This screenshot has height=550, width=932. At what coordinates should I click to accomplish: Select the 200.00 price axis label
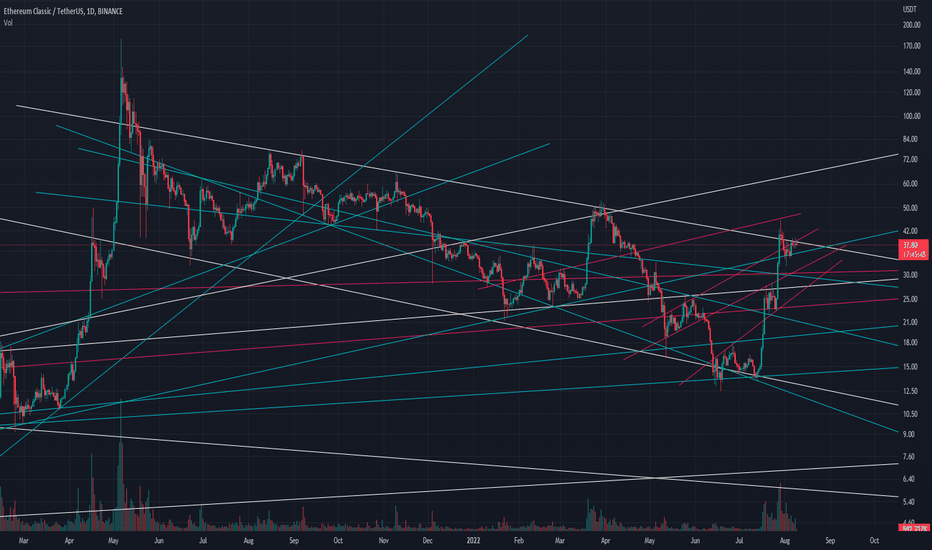point(911,25)
